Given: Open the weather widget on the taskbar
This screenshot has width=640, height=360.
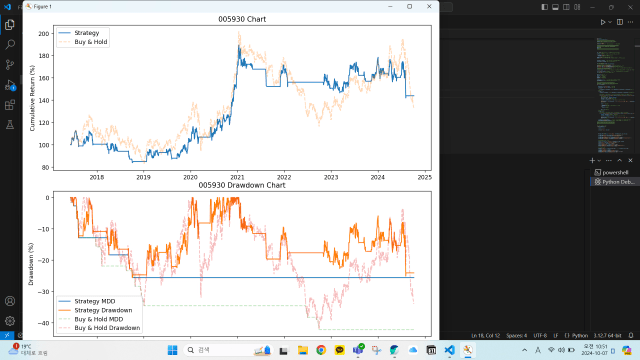Looking at the screenshot, I should click(27, 350).
